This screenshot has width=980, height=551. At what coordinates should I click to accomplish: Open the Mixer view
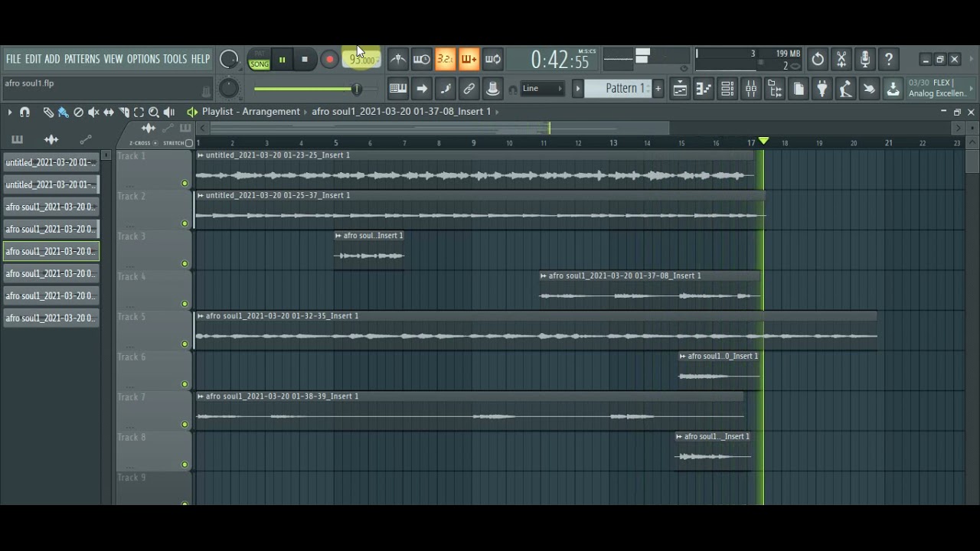point(751,89)
